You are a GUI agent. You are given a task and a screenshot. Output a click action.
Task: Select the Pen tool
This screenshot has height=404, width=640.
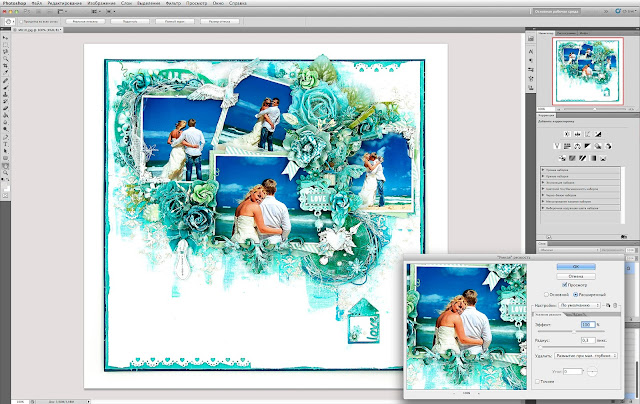[x=5, y=137]
